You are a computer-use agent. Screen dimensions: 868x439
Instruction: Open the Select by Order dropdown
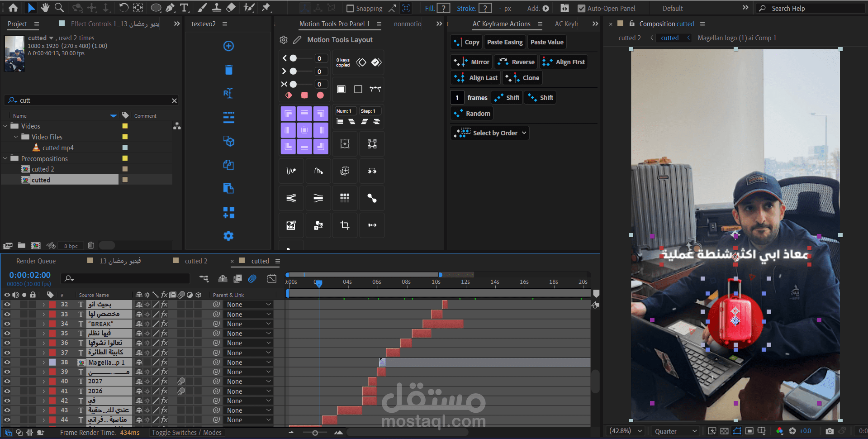pos(490,133)
